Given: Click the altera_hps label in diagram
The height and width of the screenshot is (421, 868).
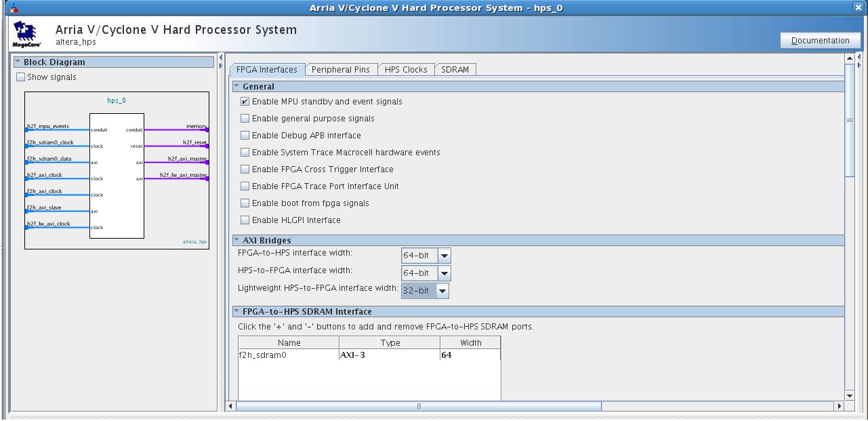Looking at the screenshot, I should 194,242.
